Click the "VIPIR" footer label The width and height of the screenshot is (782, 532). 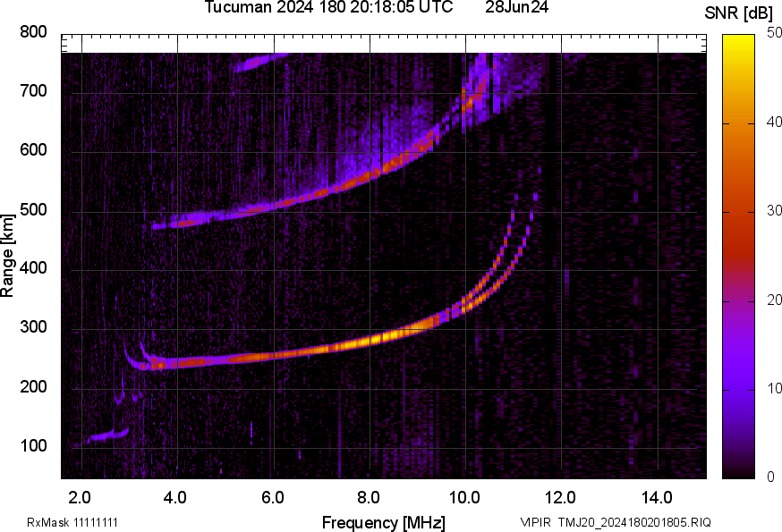point(536,523)
